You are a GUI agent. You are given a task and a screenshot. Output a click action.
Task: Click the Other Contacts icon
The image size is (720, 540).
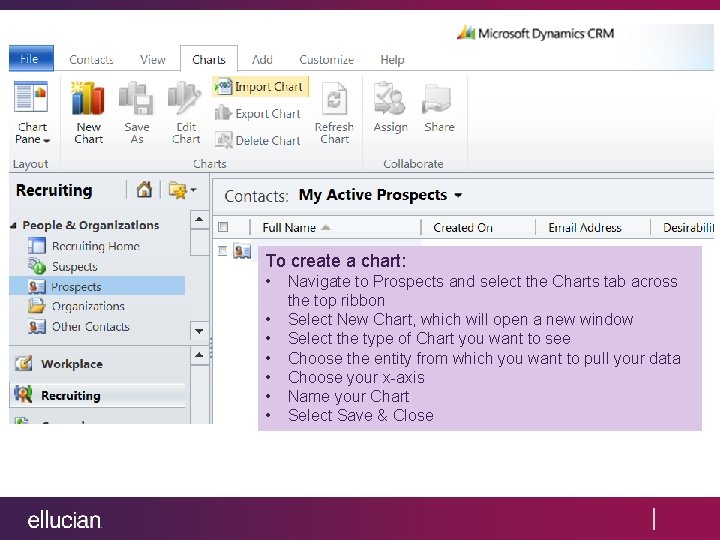(x=37, y=326)
